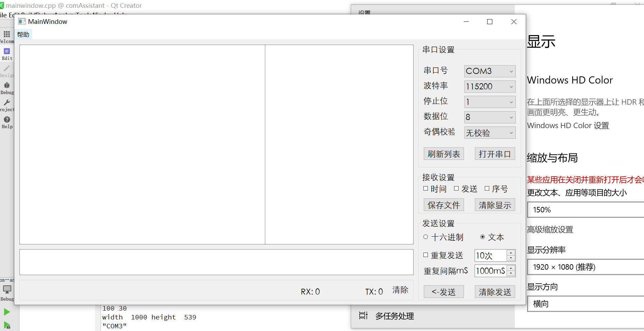Select the 十六进制 hex radio button
Viewport: 644px width, 331px height.
425,237
